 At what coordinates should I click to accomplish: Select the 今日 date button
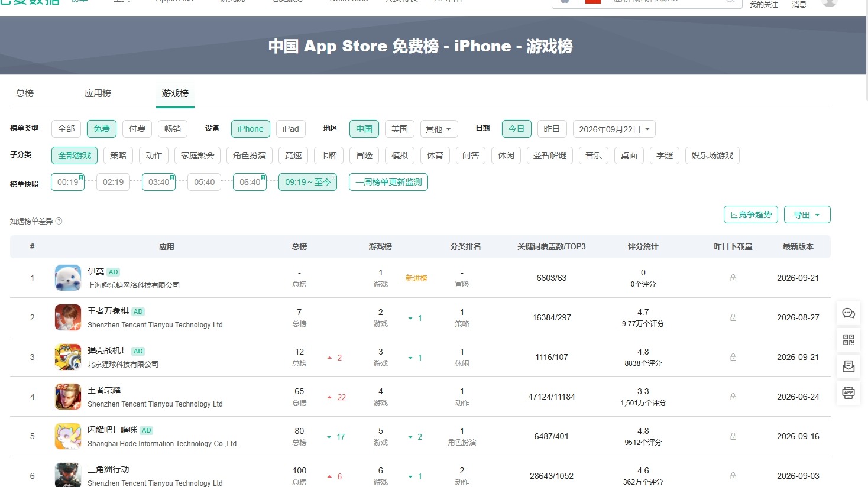coord(516,129)
